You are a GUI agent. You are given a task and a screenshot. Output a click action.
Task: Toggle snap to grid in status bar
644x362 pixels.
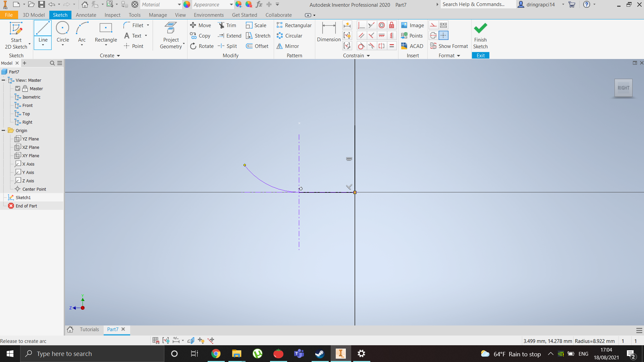(x=155, y=340)
